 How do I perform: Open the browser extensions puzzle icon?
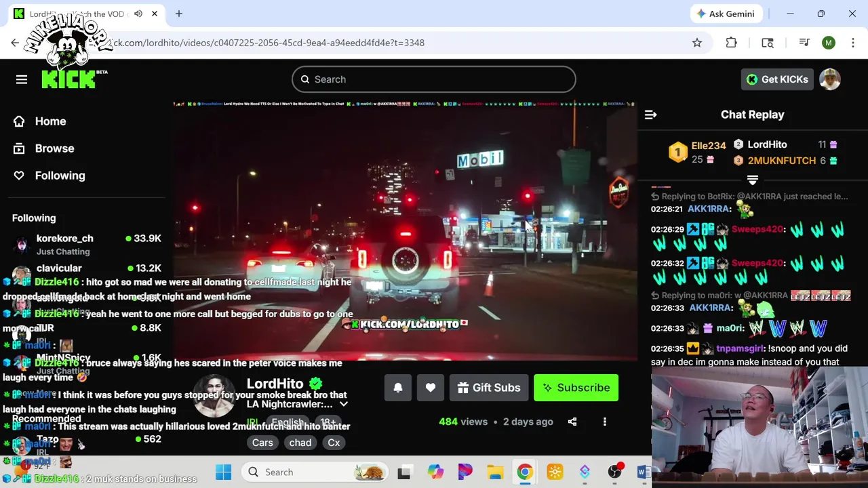[731, 43]
